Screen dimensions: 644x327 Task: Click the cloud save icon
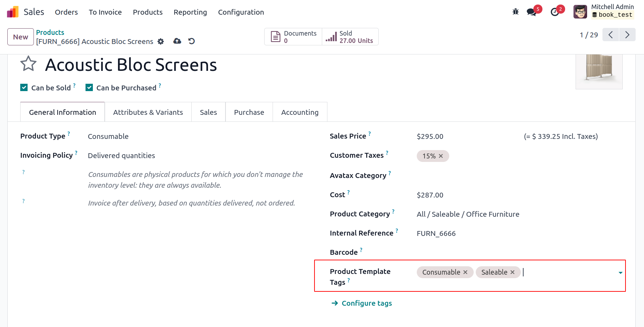pos(177,41)
